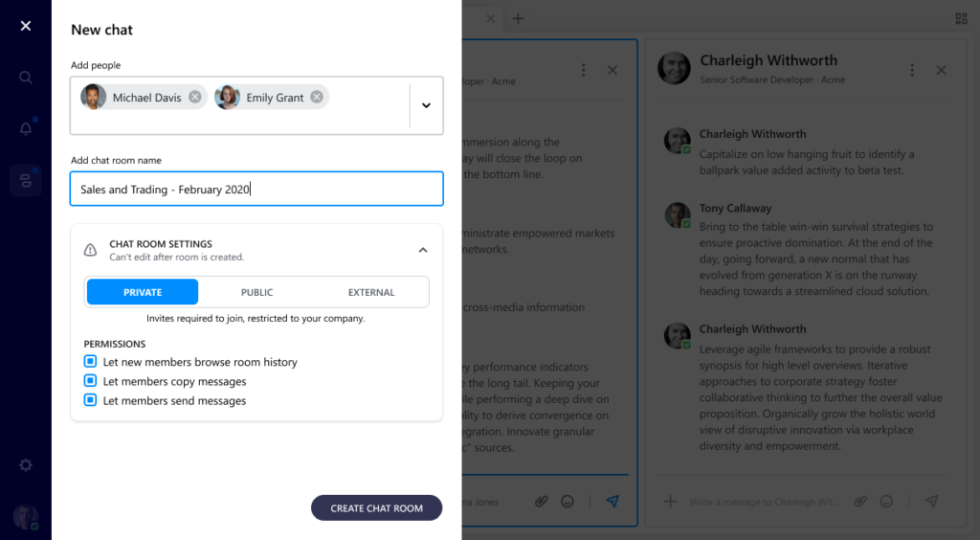This screenshot has width=980, height=540.
Task: Toggle Let members send messages checkbox
Action: click(91, 400)
